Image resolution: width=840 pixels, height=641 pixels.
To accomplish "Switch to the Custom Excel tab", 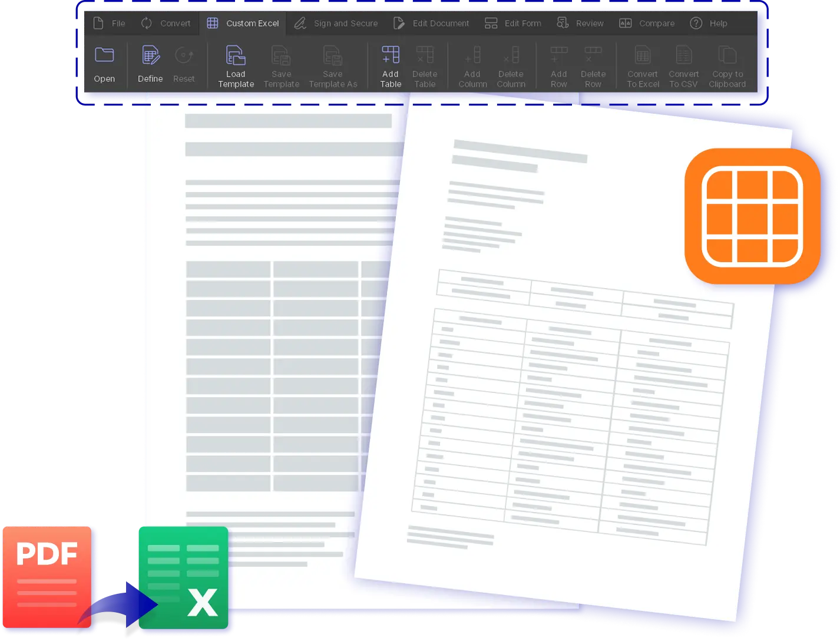I will point(243,23).
